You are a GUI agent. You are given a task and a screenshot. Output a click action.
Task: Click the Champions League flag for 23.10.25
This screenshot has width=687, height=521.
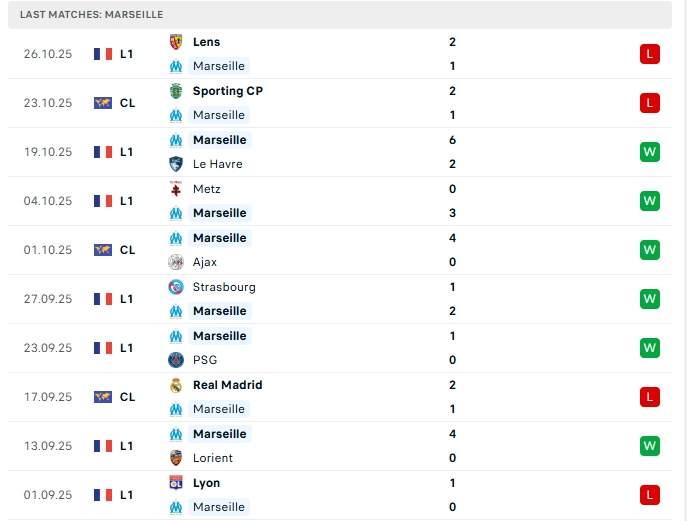coord(103,103)
